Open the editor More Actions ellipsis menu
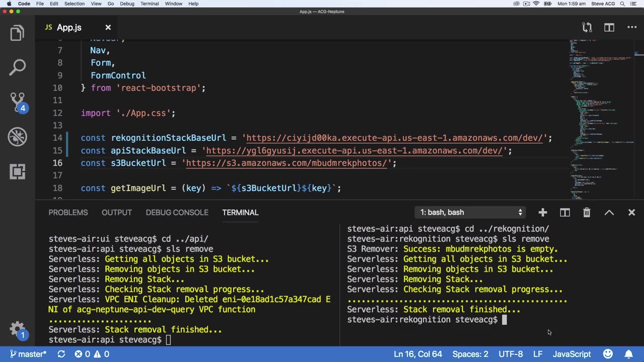The width and height of the screenshot is (644, 362). [632, 28]
